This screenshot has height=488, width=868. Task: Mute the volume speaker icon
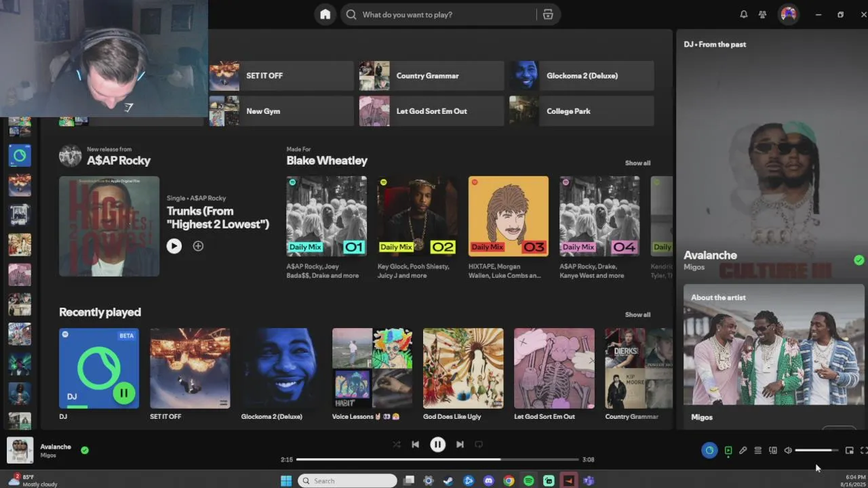click(x=787, y=450)
